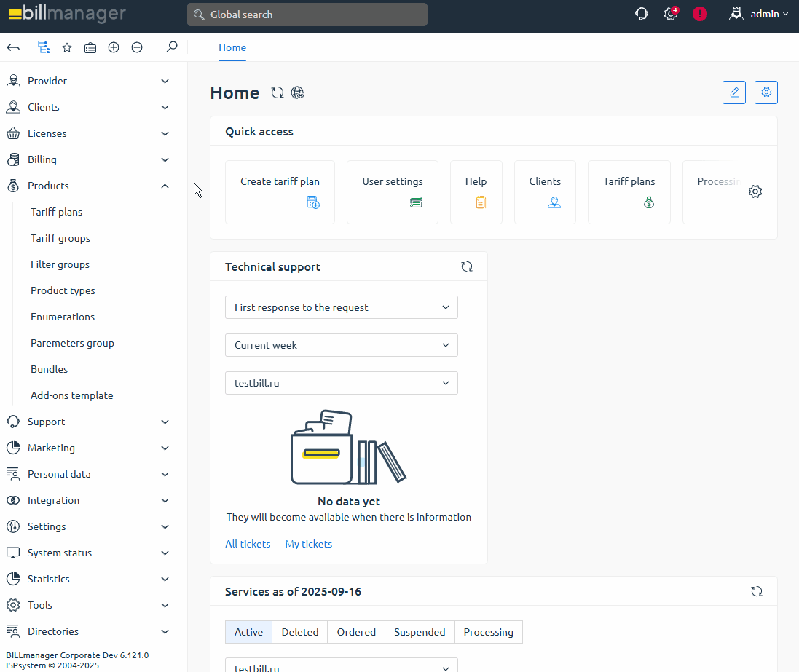799x672 pixels.
Task: Select Tariff plans in Products submenu
Action: point(57,212)
